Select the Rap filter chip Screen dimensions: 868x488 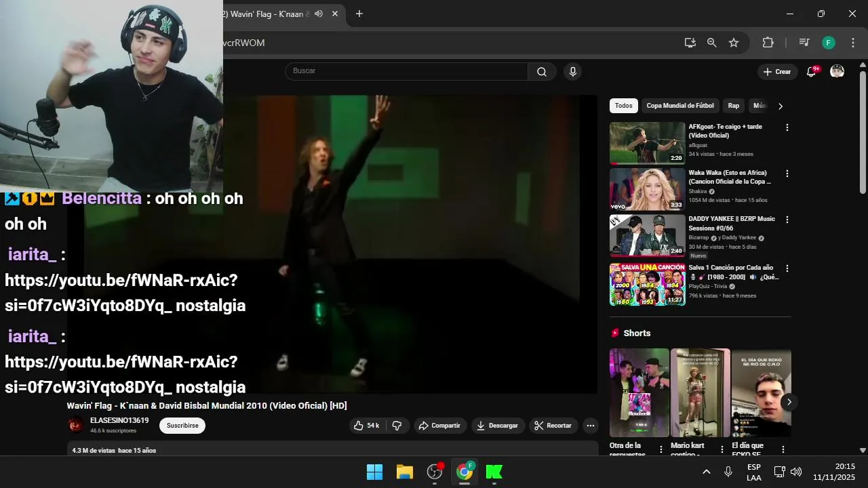(x=734, y=106)
